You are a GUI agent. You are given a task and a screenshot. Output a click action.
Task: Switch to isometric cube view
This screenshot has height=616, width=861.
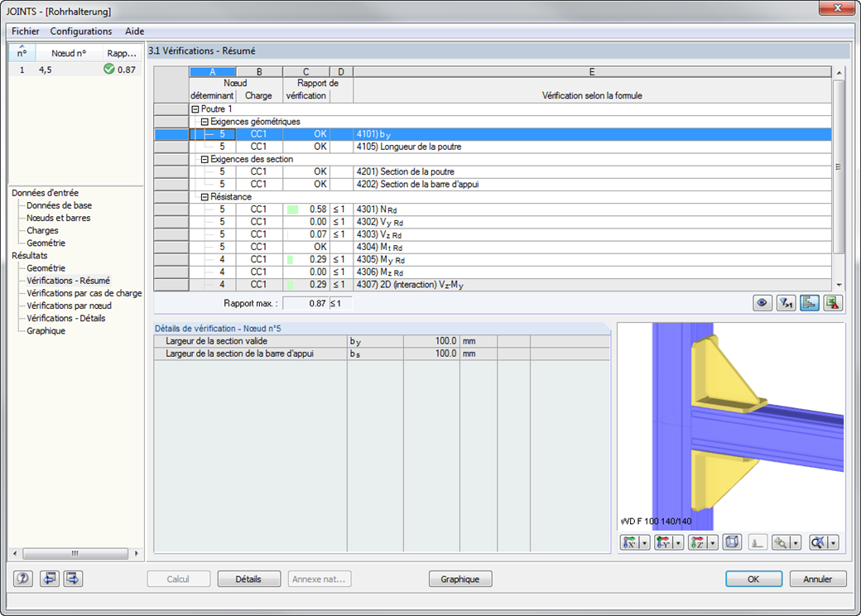click(x=732, y=542)
